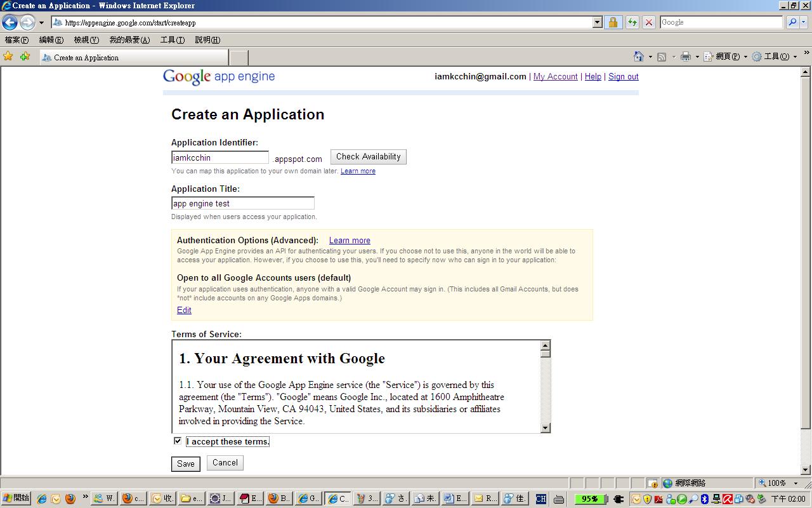
Task: Click the Terms of Service scrollbar up arrow
Action: (x=546, y=345)
